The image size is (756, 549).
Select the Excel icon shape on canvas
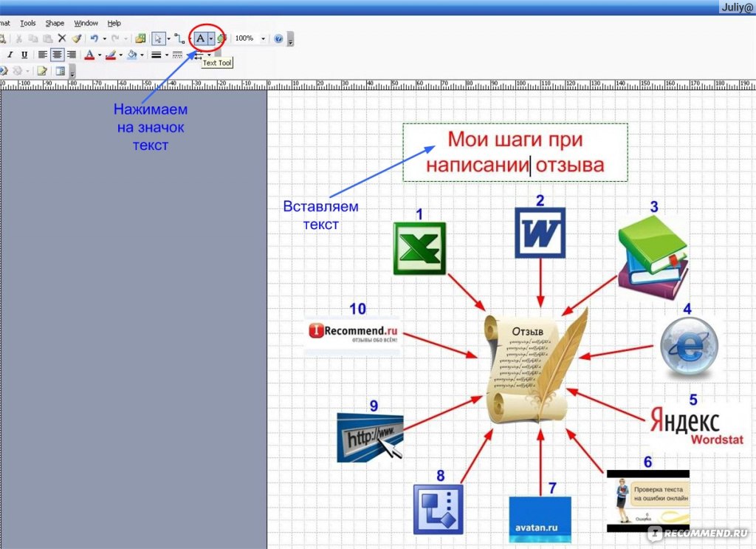pyautogui.click(x=419, y=248)
